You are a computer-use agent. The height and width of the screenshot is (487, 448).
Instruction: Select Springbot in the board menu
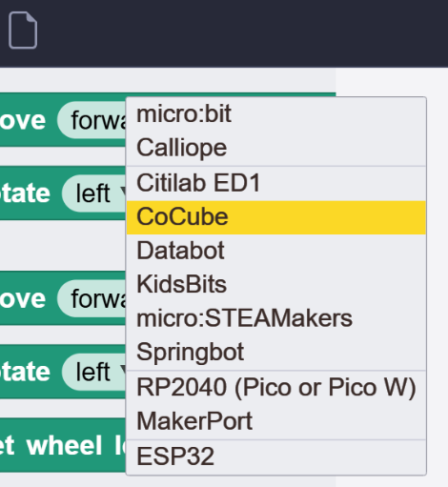coord(275,352)
